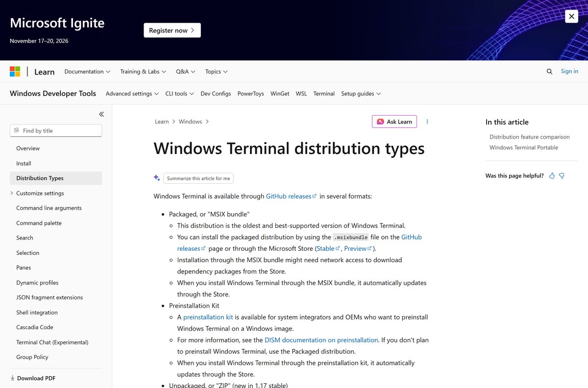Click Windows breadcrumb link
The width and height of the screenshot is (588, 388).
pyautogui.click(x=191, y=121)
